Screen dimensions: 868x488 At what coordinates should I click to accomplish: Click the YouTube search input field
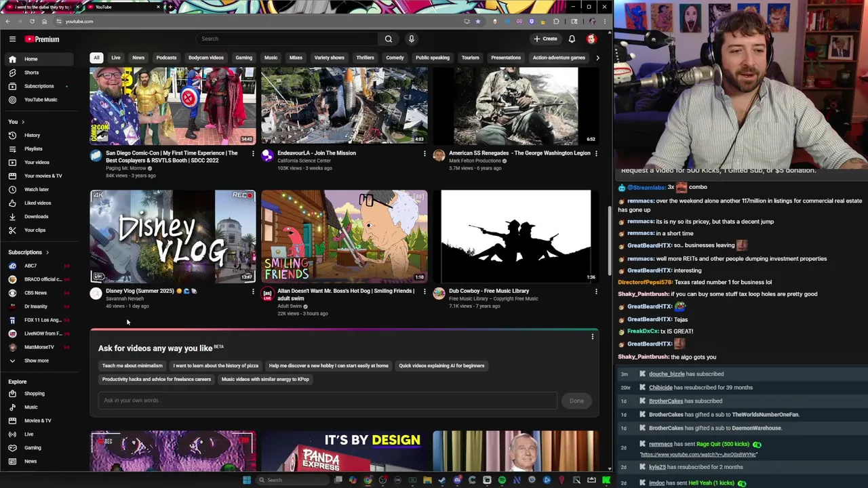click(288, 39)
